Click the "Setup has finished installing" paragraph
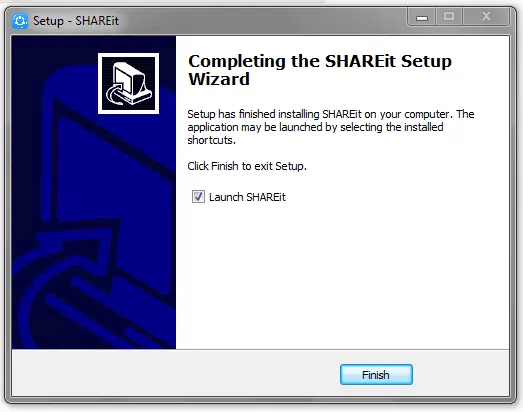Image resolution: width=523 pixels, height=412 pixels. (x=331, y=127)
